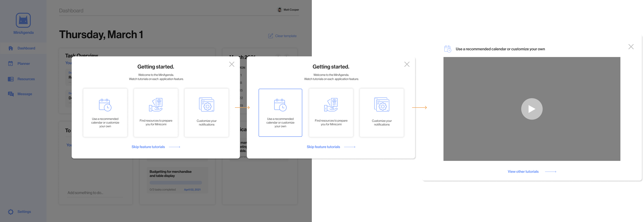Image resolution: width=644 pixels, height=222 pixels.
Task: Open the Resources menu item
Action: point(26,79)
